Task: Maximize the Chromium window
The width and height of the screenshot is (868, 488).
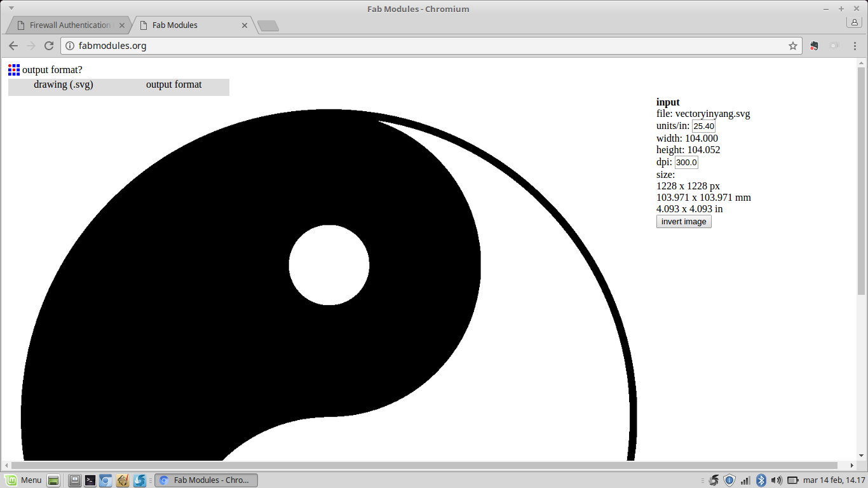Action: (x=841, y=9)
